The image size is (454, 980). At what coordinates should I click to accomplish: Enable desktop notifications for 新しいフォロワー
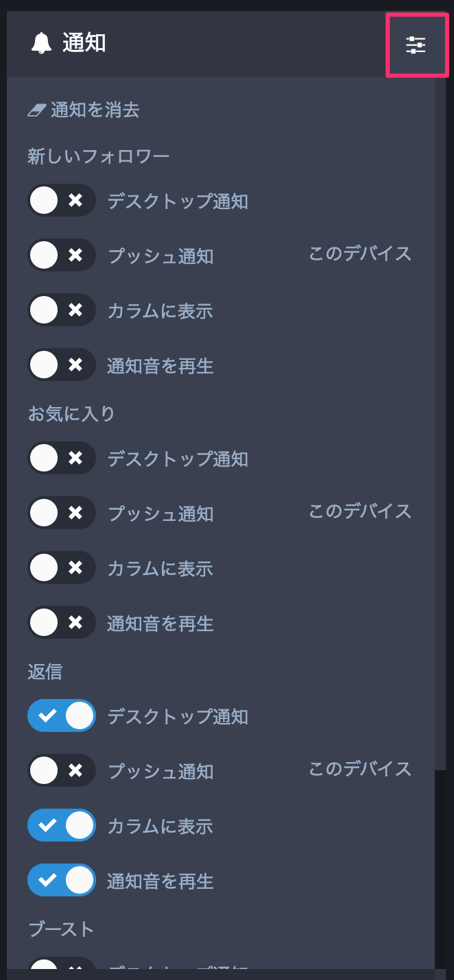point(62,201)
